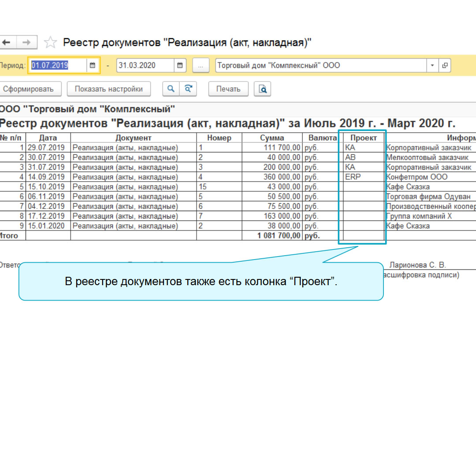The height and width of the screenshot is (476, 476).
Task: Open calendar for start date 01.07.2019
Action: (x=92, y=65)
